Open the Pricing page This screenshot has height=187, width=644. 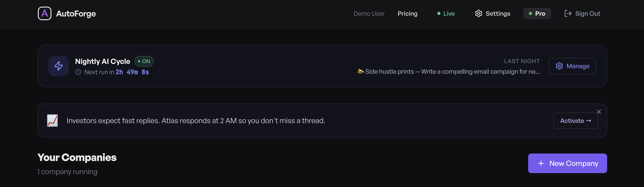[x=407, y=14]
